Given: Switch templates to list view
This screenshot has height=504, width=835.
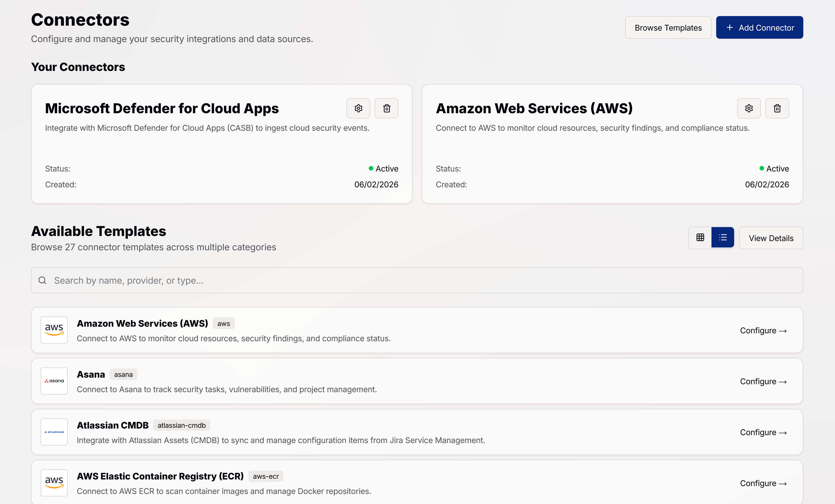Looking at the screenshot, I should (x=723, y=238).
